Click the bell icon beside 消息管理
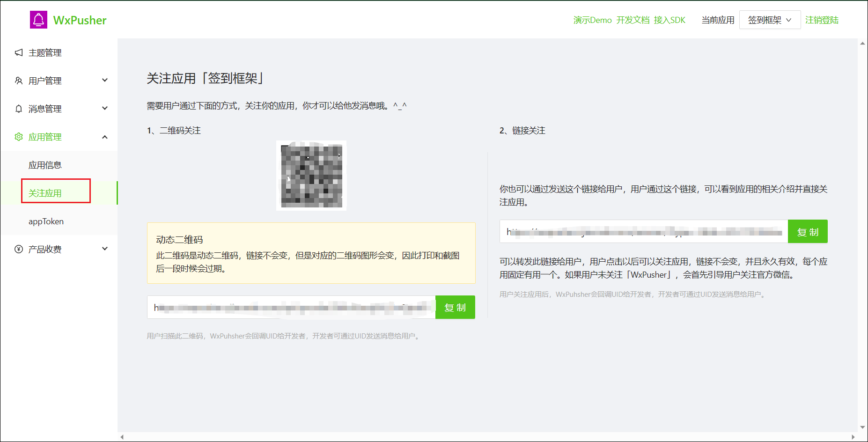This screenshot has height=442, width=868. click(19, 109)
